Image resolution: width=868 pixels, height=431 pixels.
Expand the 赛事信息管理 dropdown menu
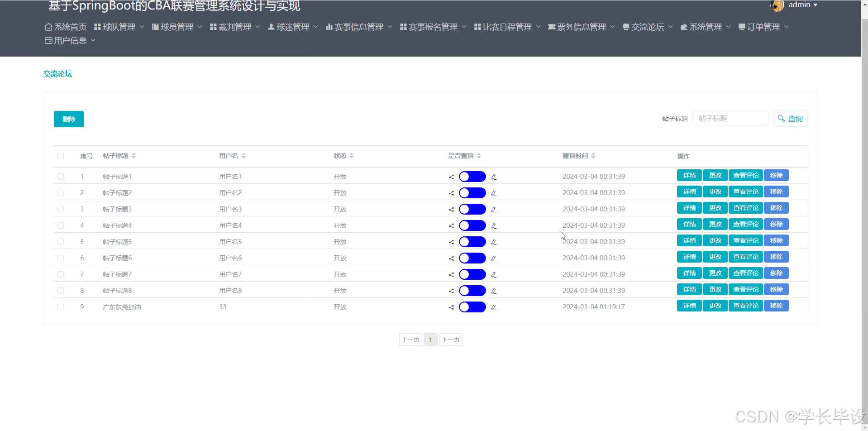359,27
